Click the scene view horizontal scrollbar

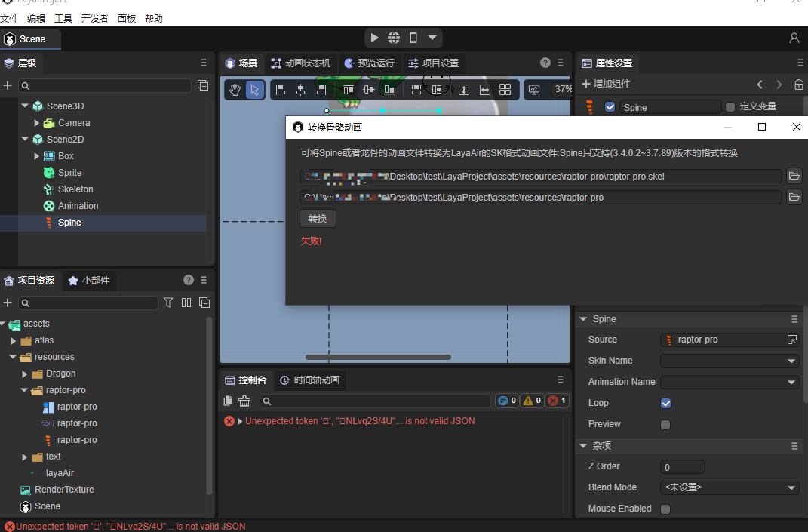click(378, 357)
